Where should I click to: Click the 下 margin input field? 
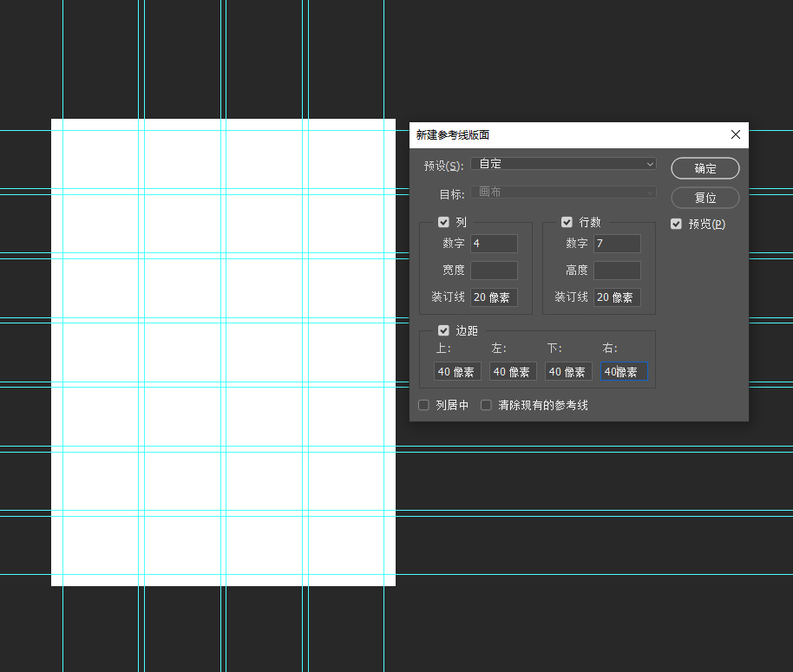568,372
